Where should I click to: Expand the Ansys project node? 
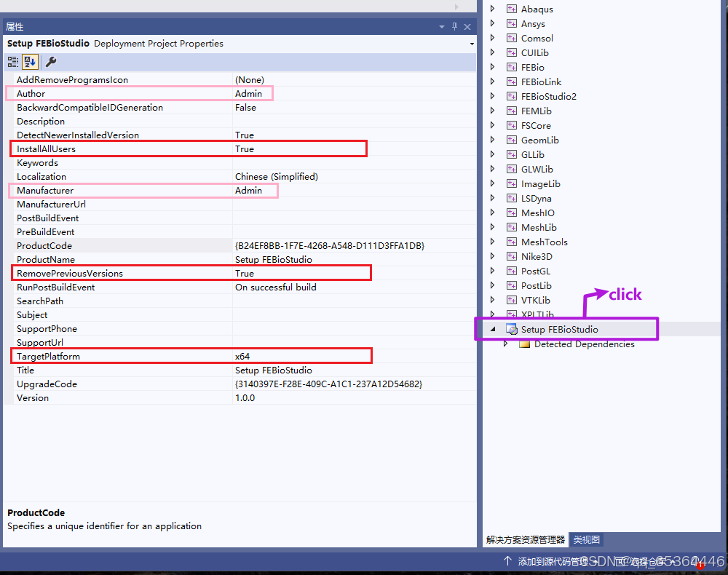[x=493, y=23]
